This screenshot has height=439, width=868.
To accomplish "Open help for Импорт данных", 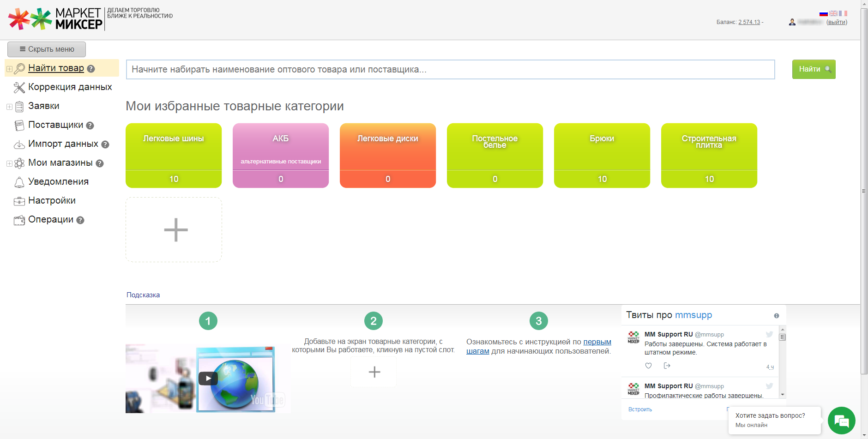I will point(105,144).
